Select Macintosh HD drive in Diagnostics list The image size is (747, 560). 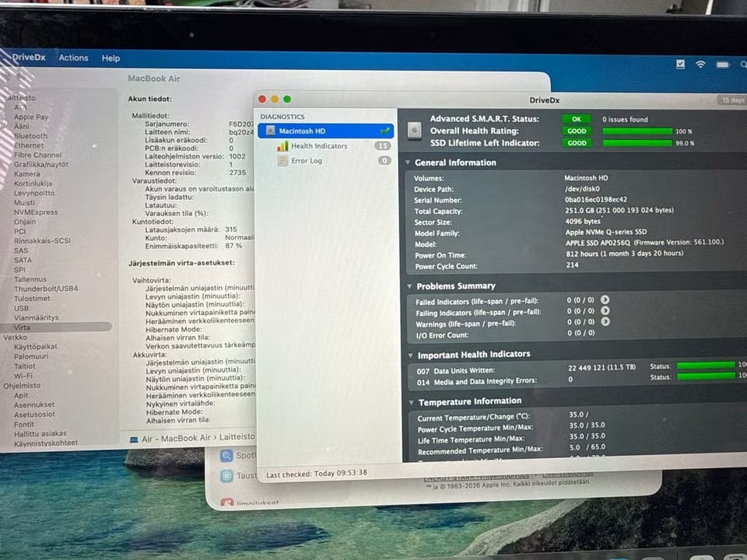pyautogui.click(x=326, y=131)
